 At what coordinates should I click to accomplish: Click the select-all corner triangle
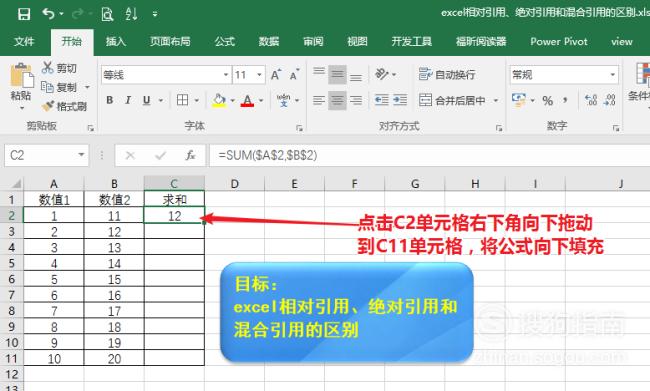tap(16, 184)
